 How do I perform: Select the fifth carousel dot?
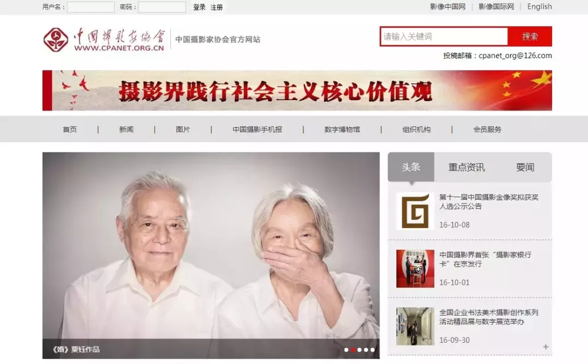point(372,350)
